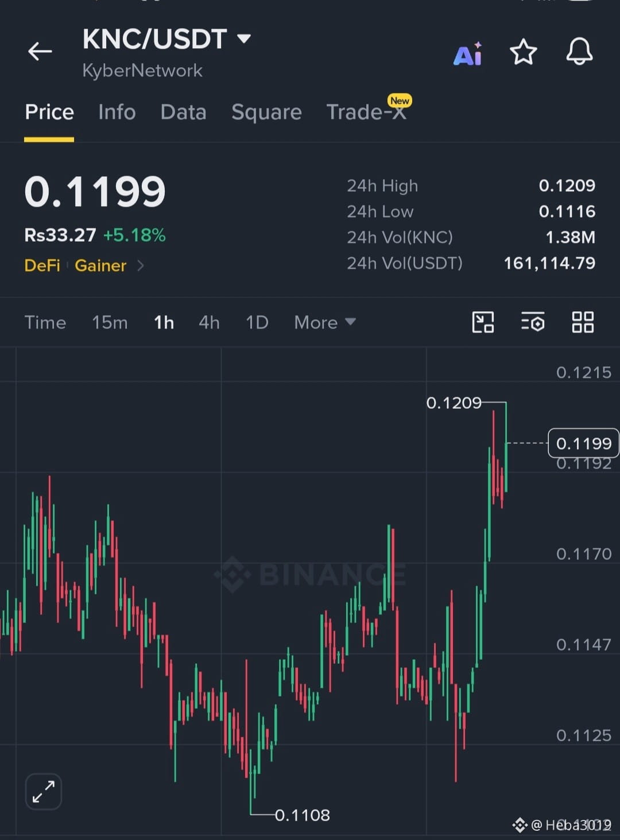Open the Trade-X tab
Viewport: 620px width, 840px height.
[366, 111]
